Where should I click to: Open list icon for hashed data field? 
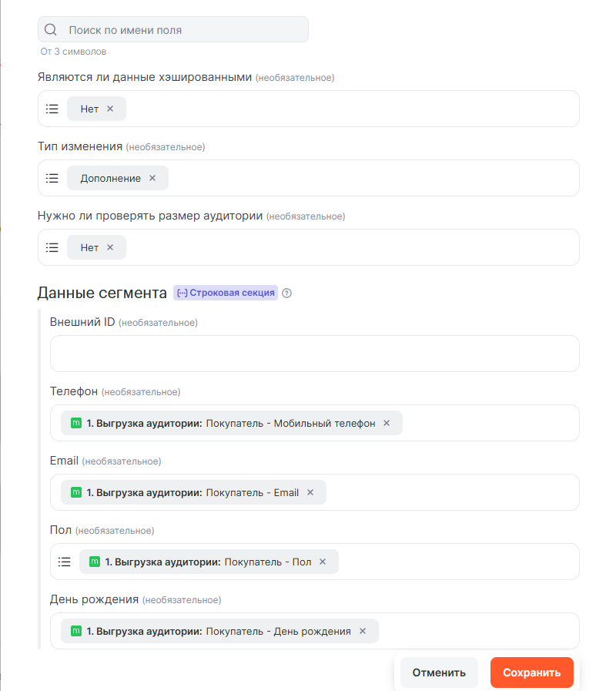(52, 109)
